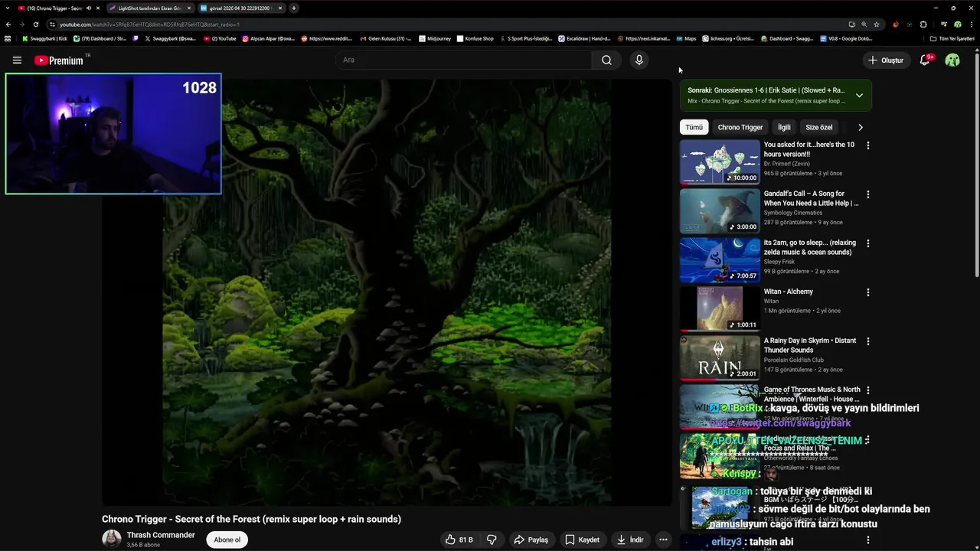Image resolution: width=980 pixels, height=551 pixels.
Task: Open the apps grid in bookmarks bar
Action: (8, 38)
